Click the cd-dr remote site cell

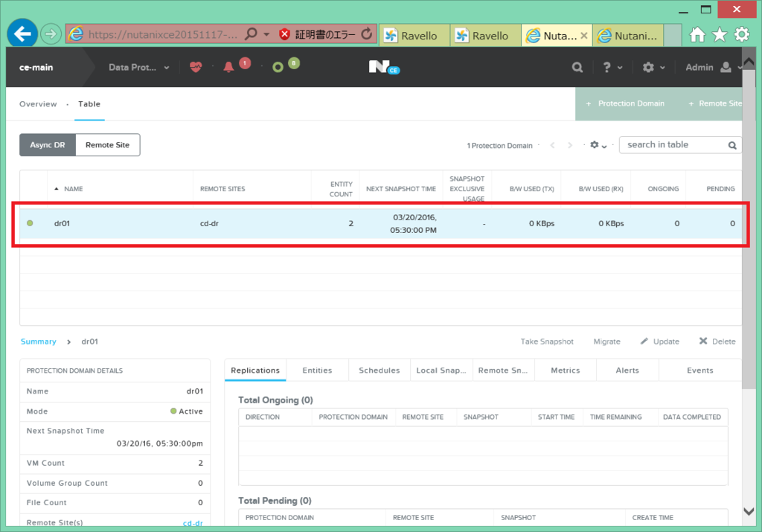coord(209,223)
